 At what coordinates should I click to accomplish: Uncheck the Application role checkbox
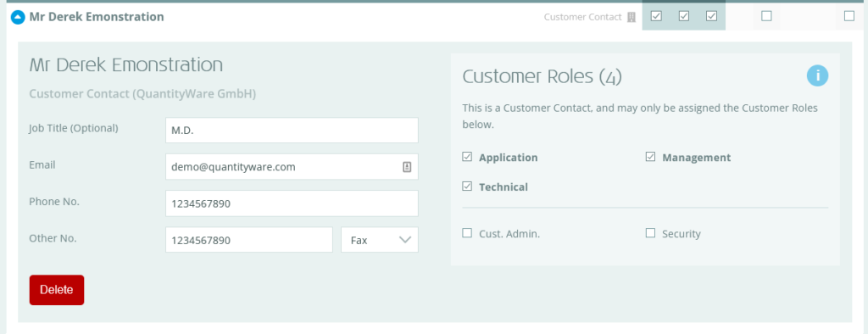click(467, 157)
